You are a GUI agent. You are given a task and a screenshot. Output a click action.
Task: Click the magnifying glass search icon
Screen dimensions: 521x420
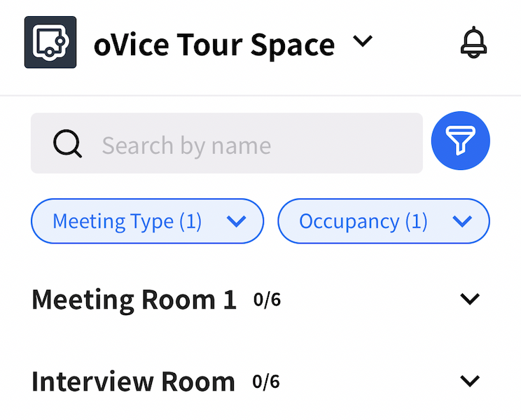click(x=67, y=145)
